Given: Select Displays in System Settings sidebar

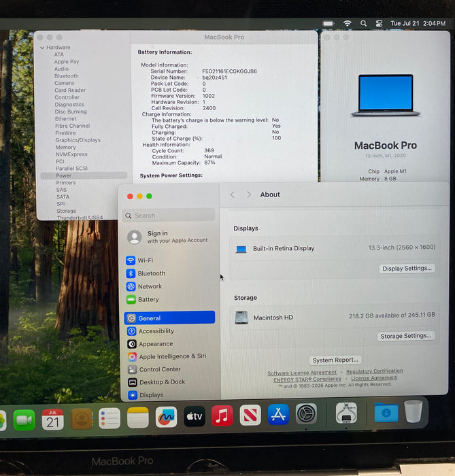Looking at the screenshot, I should (x=169, y=395).
